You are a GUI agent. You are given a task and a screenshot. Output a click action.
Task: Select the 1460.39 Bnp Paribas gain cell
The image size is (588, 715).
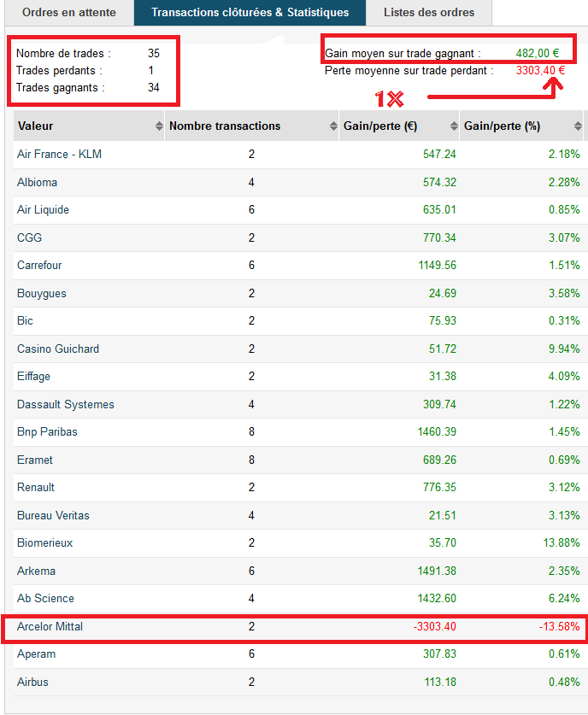point(437,432)
